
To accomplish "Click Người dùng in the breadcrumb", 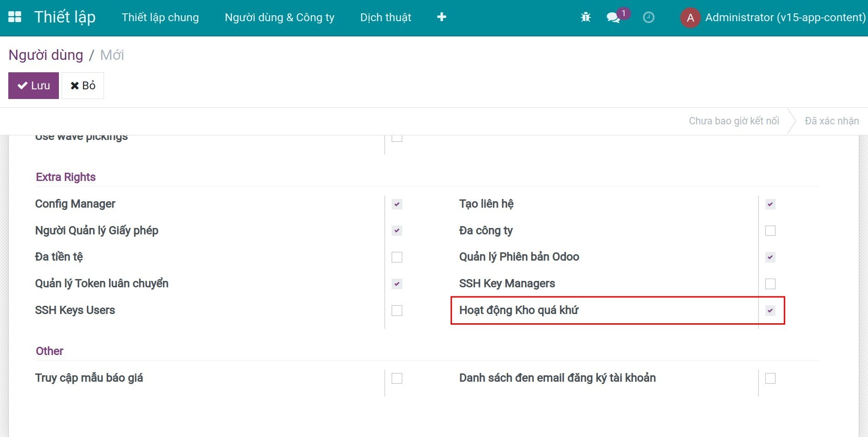I will 46,55.
